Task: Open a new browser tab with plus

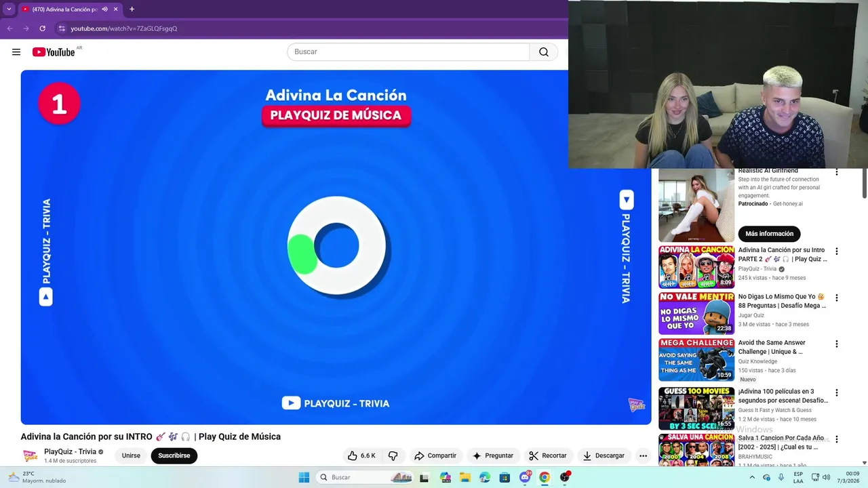Action: tap(132, 9)
